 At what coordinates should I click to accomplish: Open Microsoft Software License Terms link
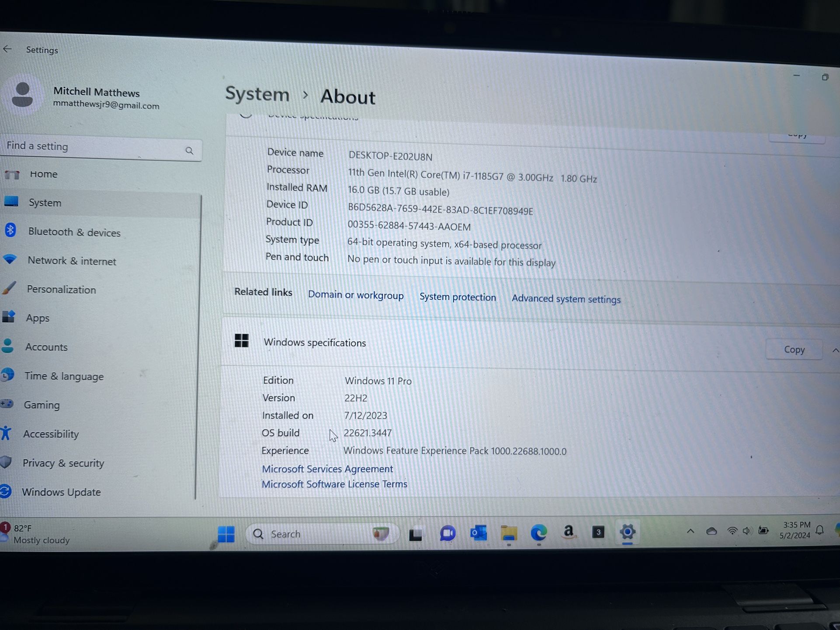pyautogui.click(x=334, y=484)
